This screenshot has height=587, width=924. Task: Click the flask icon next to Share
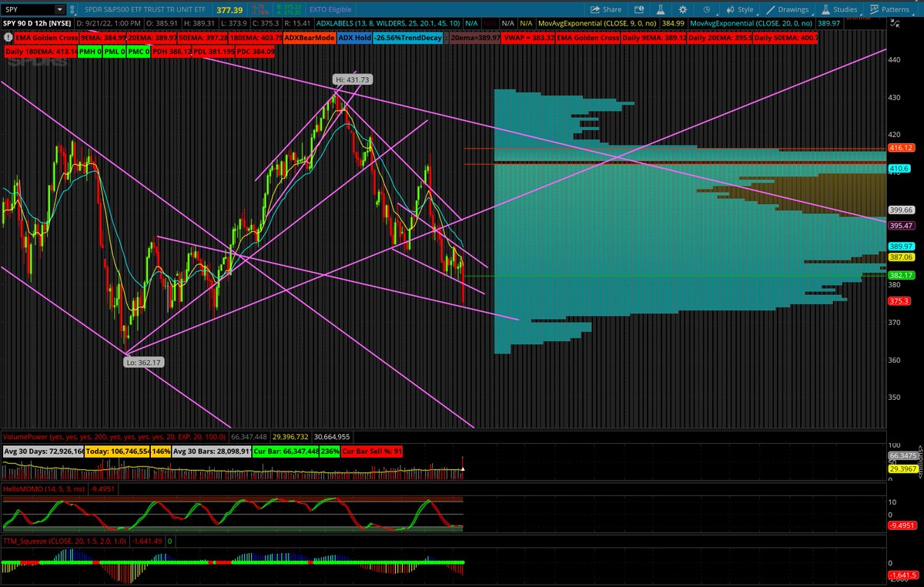coord(661,10)
